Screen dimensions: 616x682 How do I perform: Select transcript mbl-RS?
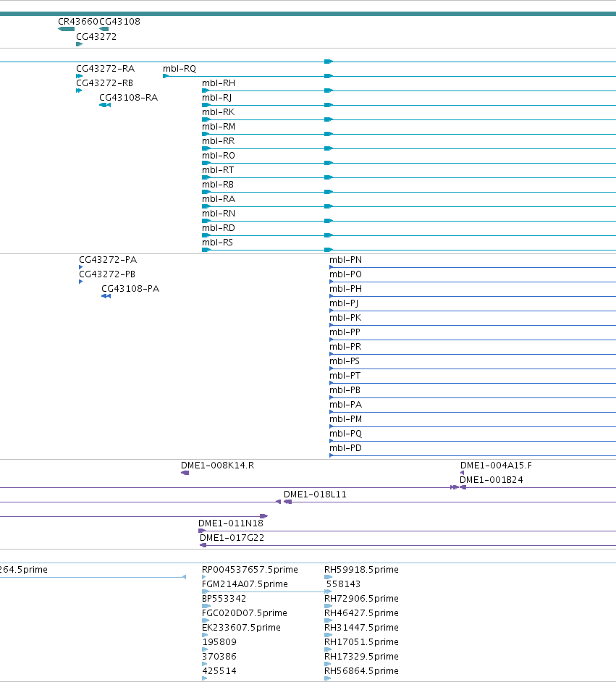coord(217,243)
